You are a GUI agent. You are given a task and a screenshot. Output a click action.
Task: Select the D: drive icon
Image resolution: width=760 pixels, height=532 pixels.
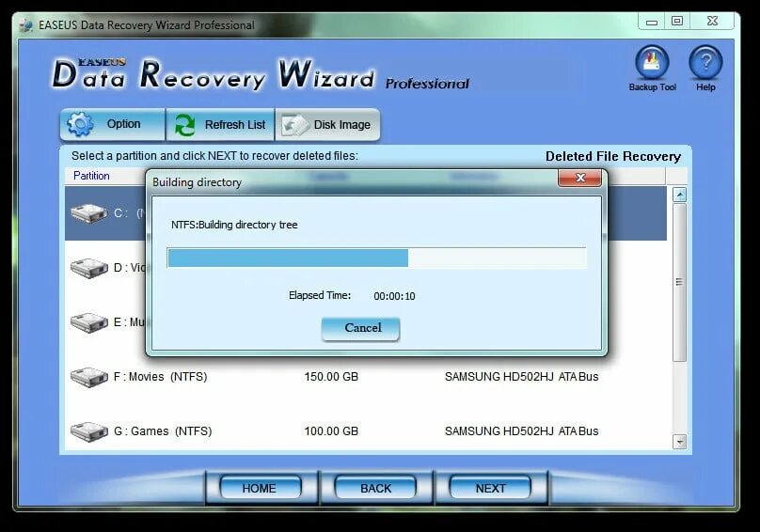coord(88,268)
